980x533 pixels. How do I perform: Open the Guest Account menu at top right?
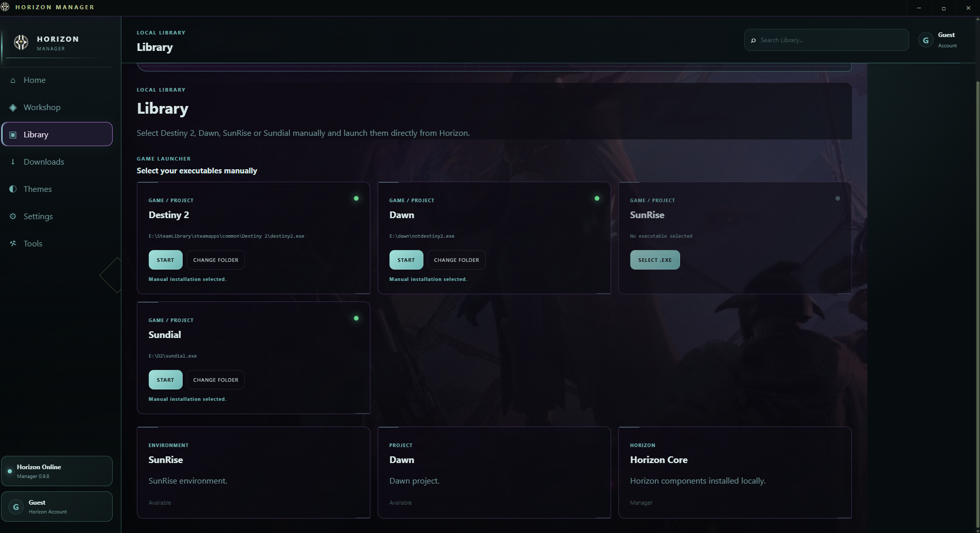[938, 40]
